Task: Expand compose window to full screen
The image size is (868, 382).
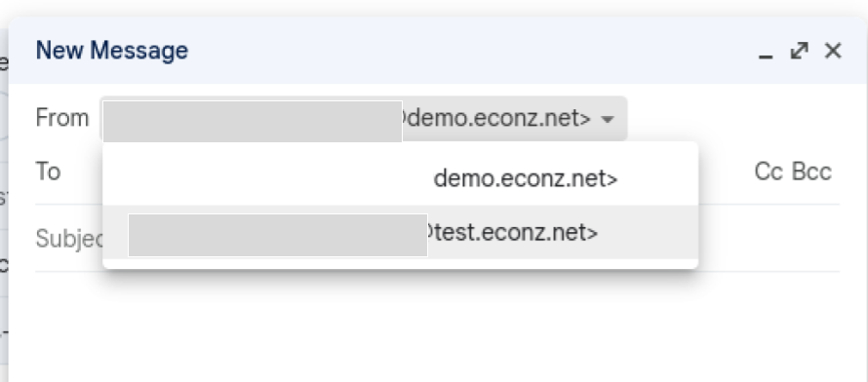Action: coord(799,51)
